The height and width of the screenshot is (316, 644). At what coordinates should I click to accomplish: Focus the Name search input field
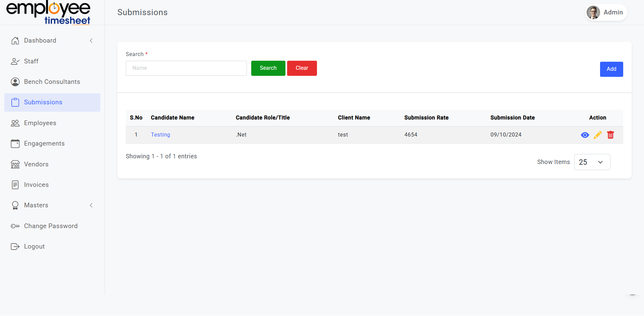click(x=186, y=68)
